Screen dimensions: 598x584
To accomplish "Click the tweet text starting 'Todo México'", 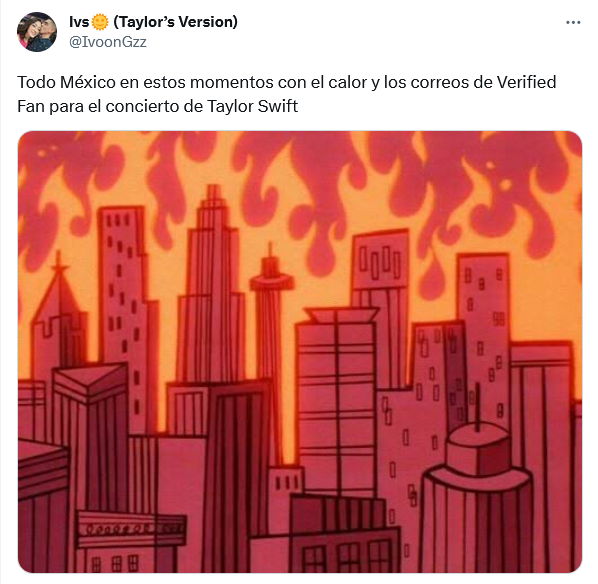I will click(287, 94).
